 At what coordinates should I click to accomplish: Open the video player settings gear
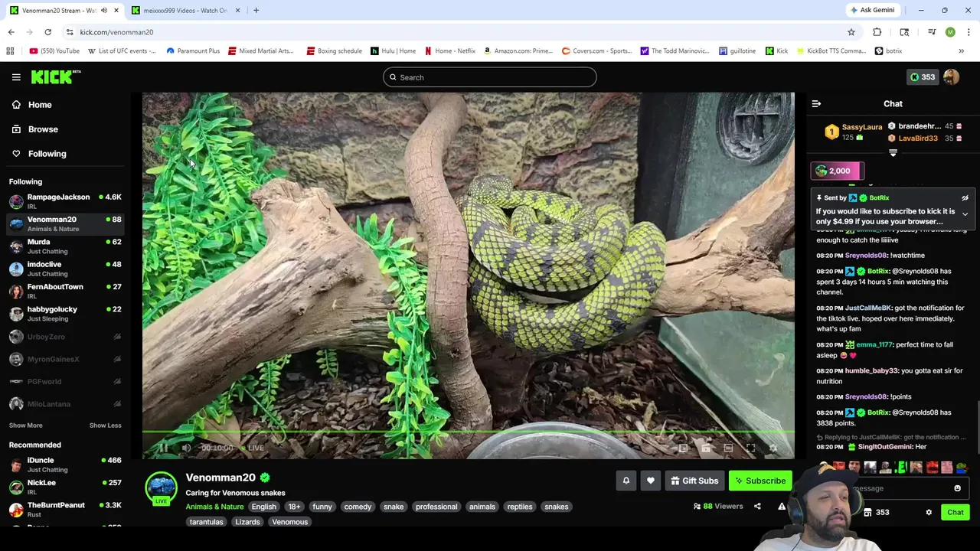tap(773, 448)
